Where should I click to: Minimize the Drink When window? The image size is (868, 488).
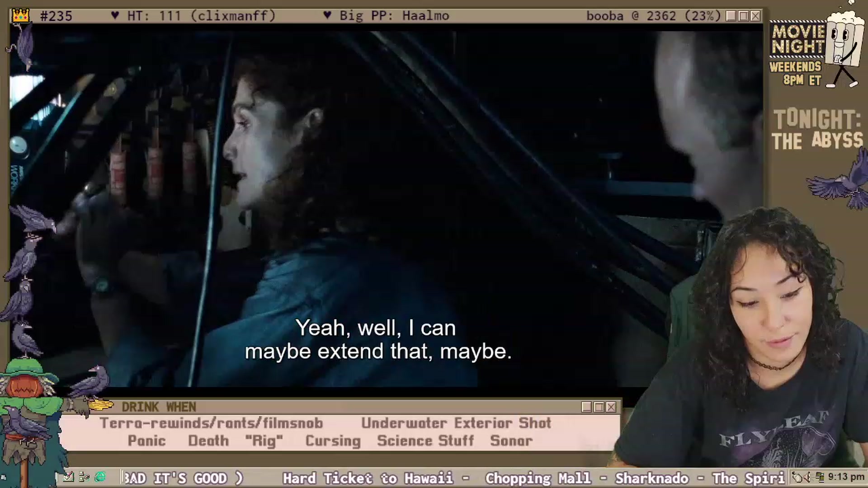coord(587,407)
